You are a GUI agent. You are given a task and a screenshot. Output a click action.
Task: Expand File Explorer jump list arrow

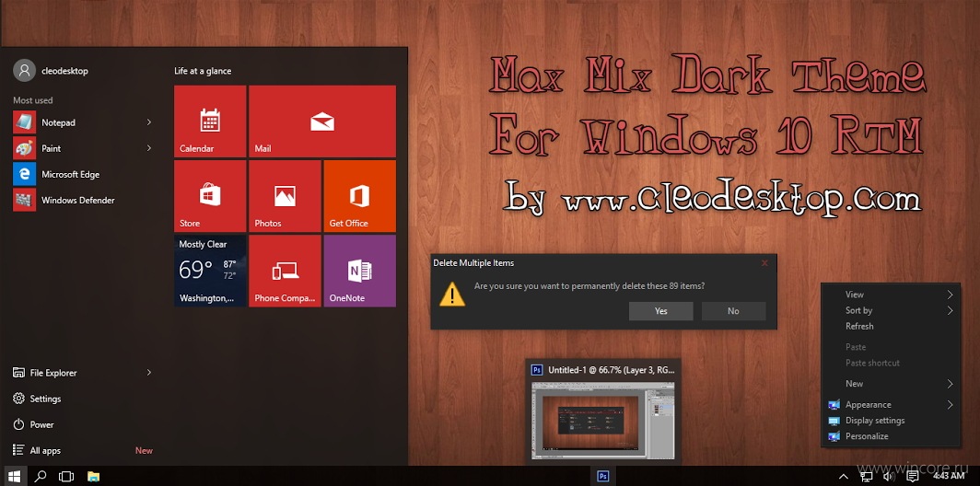149,372
